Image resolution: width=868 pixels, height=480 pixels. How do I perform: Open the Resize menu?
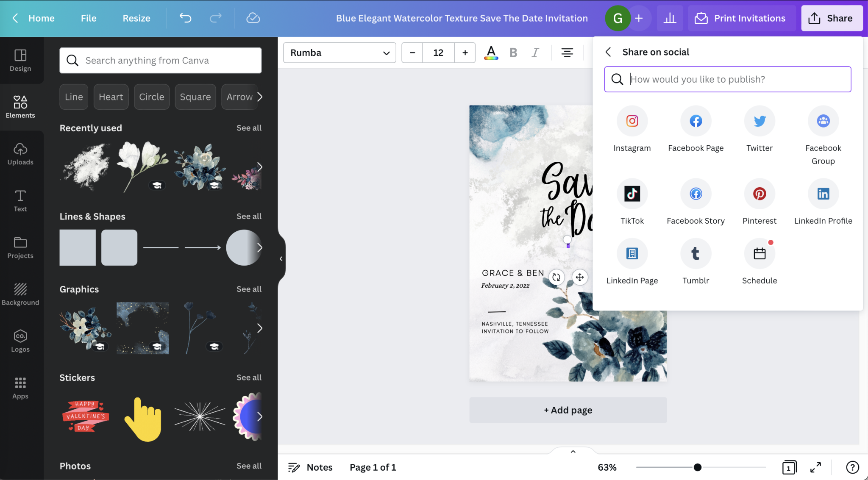(136, 18)
